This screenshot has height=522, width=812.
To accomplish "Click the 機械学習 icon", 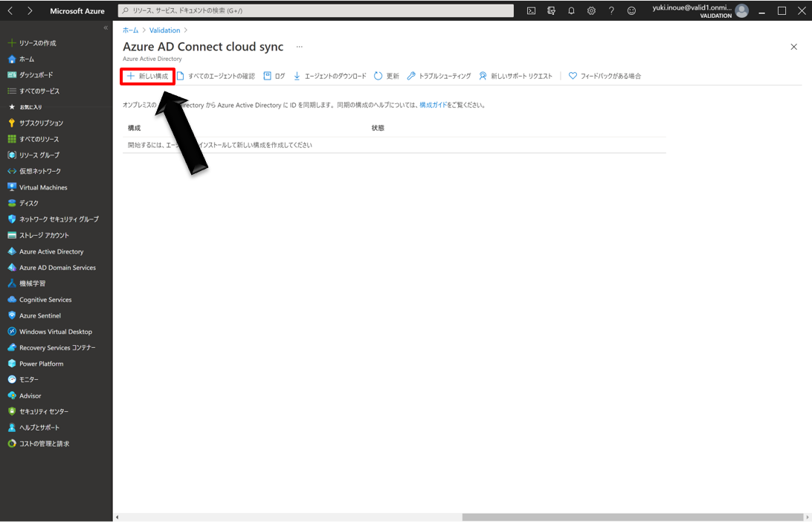I will click(12, 284).
